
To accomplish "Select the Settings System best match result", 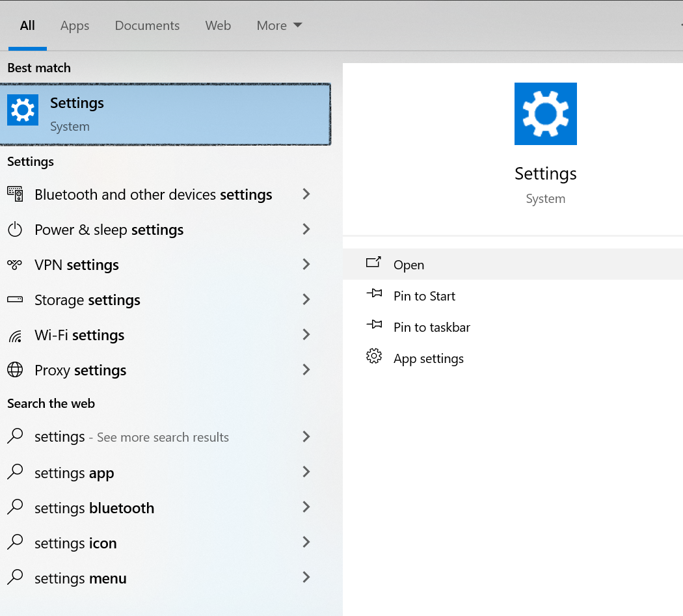I will [x=165, y=114].
